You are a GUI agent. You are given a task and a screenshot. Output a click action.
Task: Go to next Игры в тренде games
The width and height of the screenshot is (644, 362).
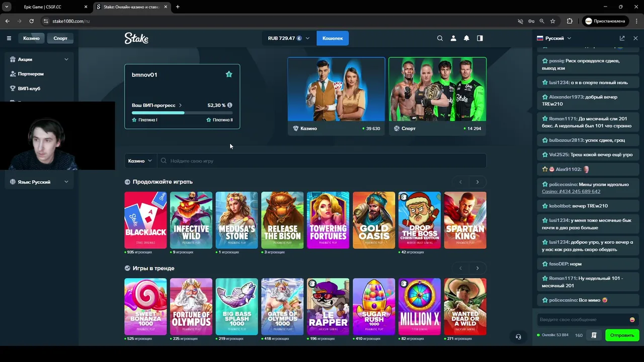tap(477, 268)
